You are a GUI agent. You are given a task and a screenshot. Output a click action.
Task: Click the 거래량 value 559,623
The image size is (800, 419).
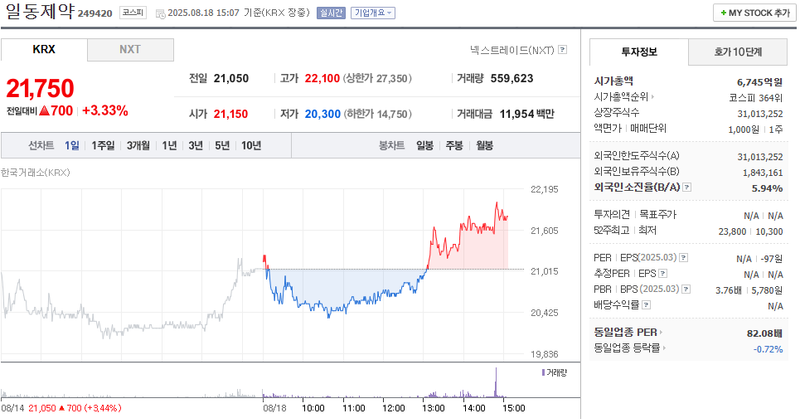tap(512, 79)
